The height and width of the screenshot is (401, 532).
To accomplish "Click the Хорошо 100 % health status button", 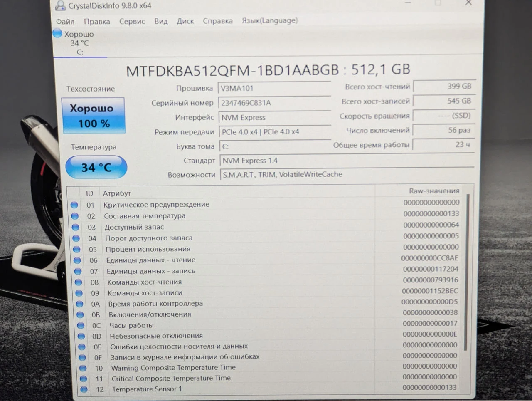I will [94, 116].
